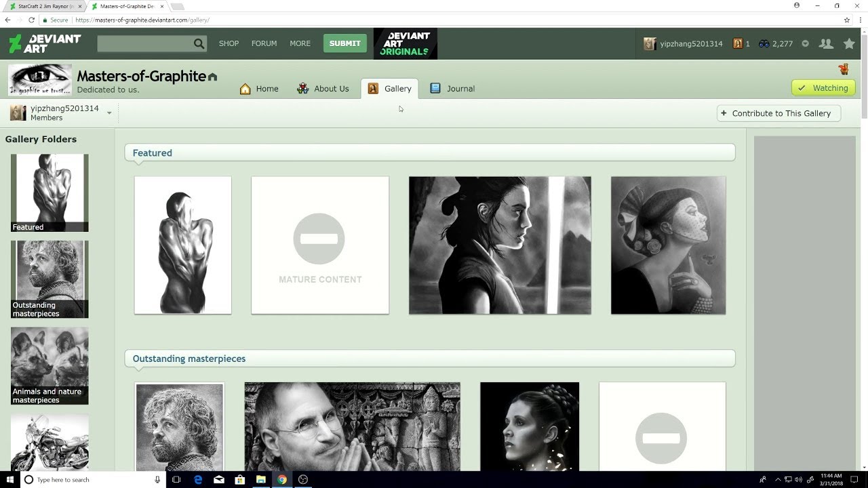Click the search magnifier icon
868x488 pixels.
(x=199, y=43)
